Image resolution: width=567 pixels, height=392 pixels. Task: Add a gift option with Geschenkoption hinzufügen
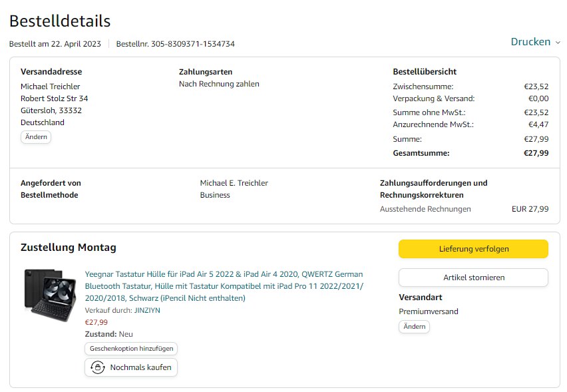tap(131, 349)
